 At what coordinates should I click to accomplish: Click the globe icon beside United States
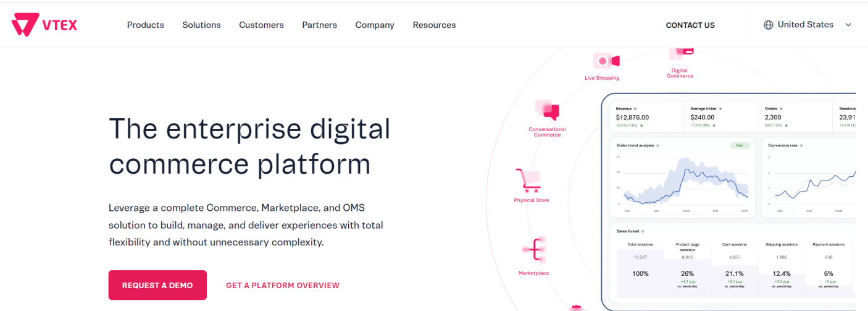(x=769, y=25)
